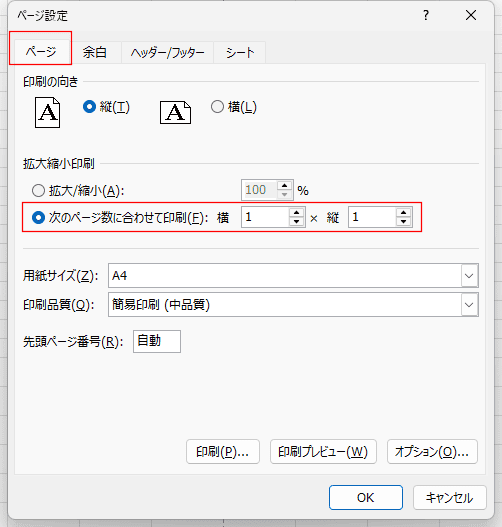Expand the 印刷品質 quality dropdown

pos(293,305)
